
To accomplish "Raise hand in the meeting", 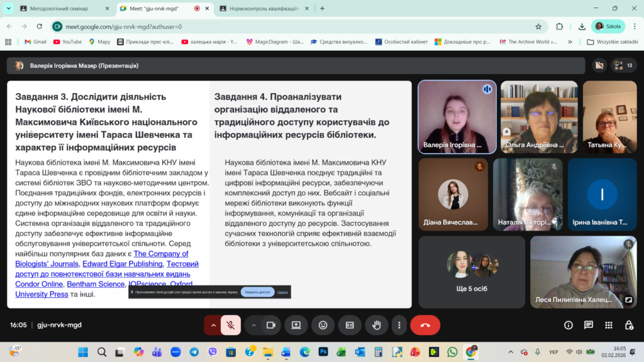I will (377, 325).
